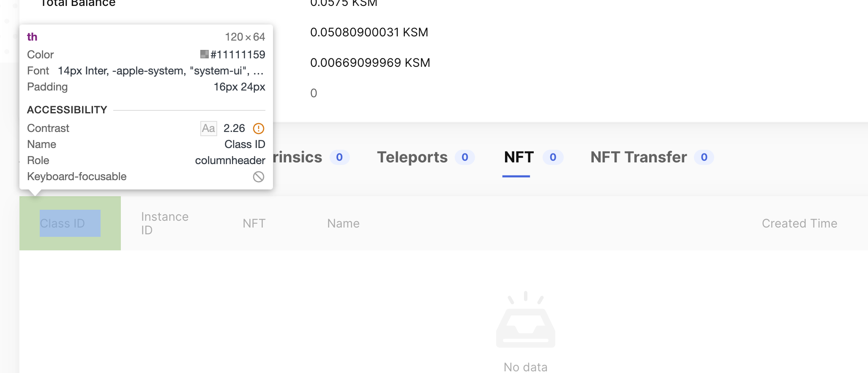Click the 0.05080900031 KSM balance value
This screenshot has width=868, height=373.
tap(369, 32)
